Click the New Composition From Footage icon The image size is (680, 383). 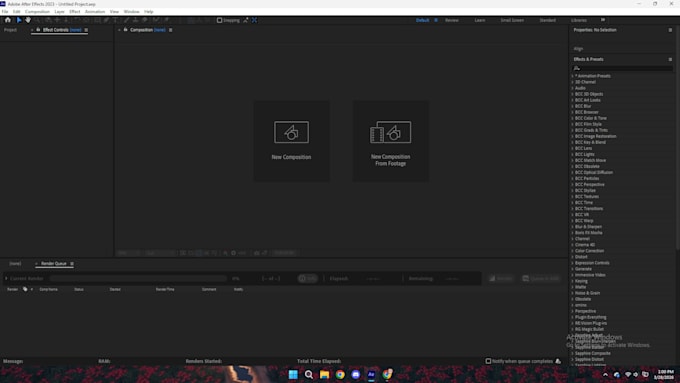[x=390, y=132]
